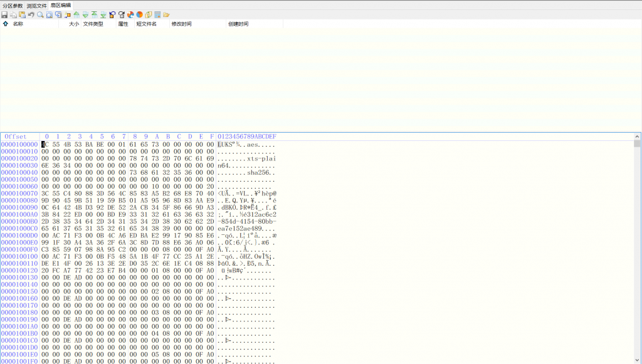
Task: Click the black curved forward arrow icon
Action: (x=122, y=15)
